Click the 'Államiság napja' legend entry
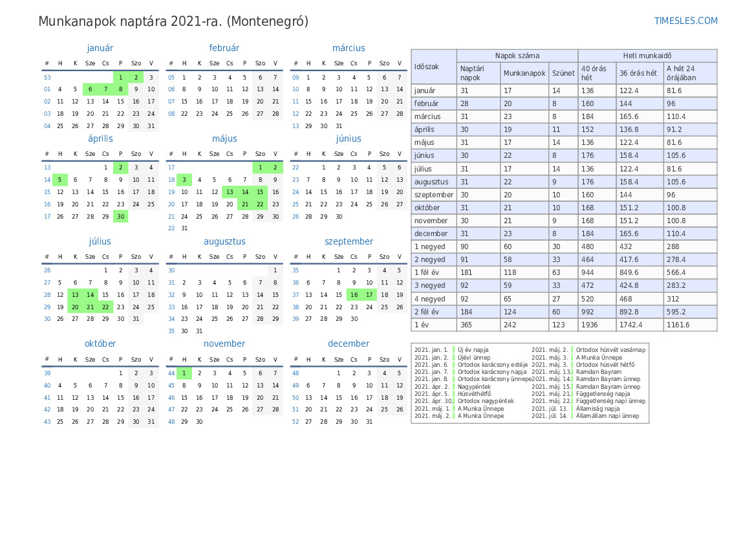 598,409
